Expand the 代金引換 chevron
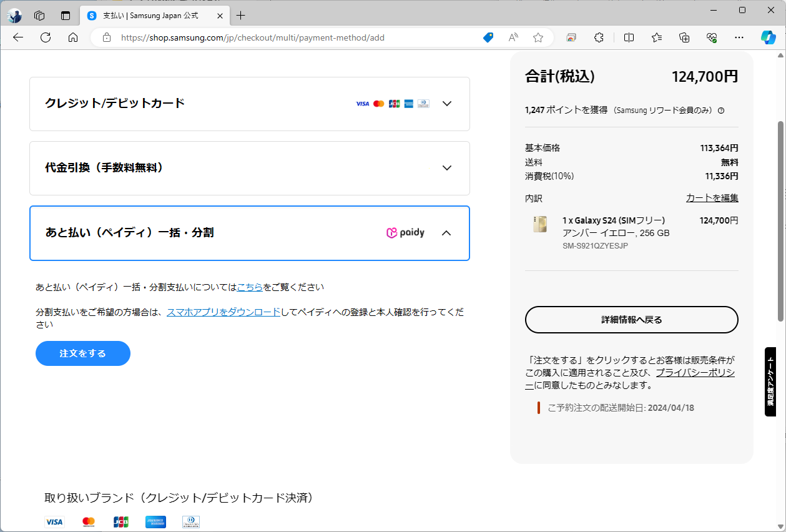This screenshot has height=532, width=786. (x=446, y=168)
